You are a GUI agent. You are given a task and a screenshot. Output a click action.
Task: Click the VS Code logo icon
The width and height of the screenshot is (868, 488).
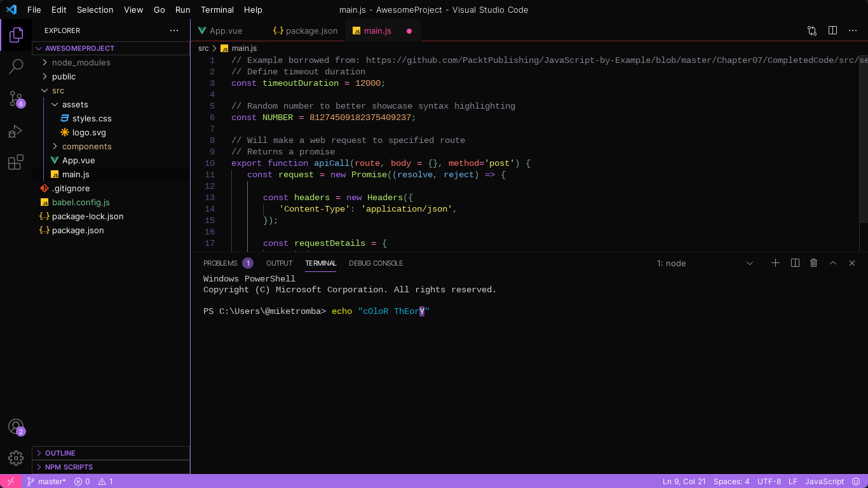[x=11, y=10]
